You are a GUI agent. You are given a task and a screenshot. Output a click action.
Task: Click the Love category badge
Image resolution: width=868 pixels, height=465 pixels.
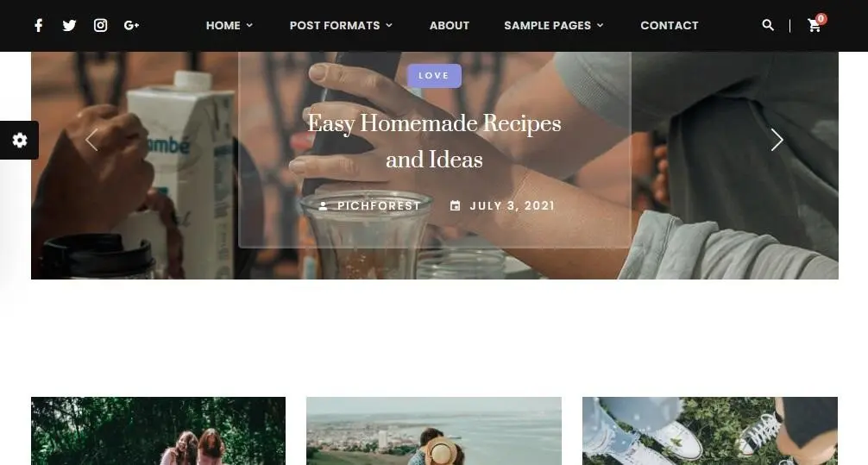tap(435, 76)
